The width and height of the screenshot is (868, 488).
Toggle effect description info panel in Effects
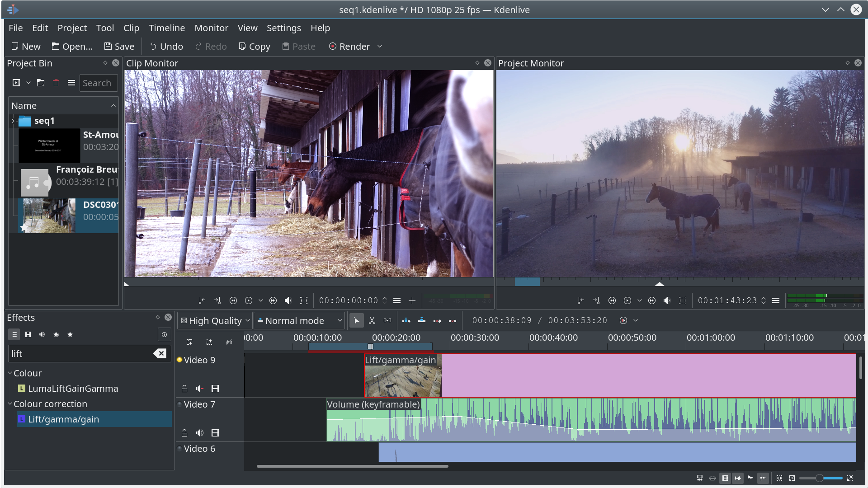[x=164, y=334]
